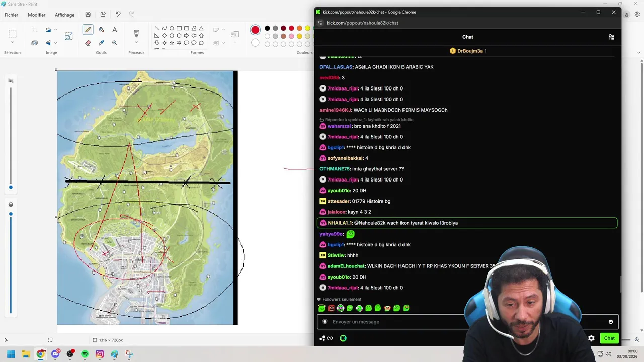Select the secondary white color swatch

click(255, 43)
